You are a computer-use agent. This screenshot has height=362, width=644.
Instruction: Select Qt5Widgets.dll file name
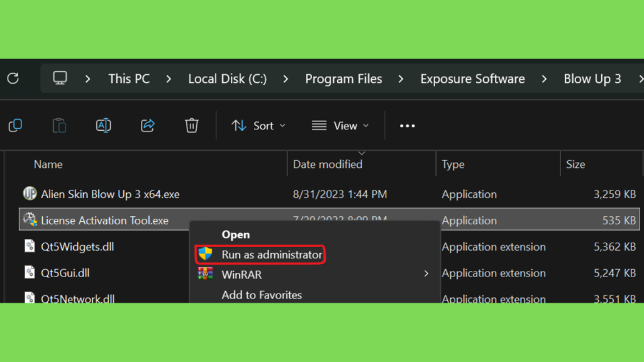click(77, 246)
